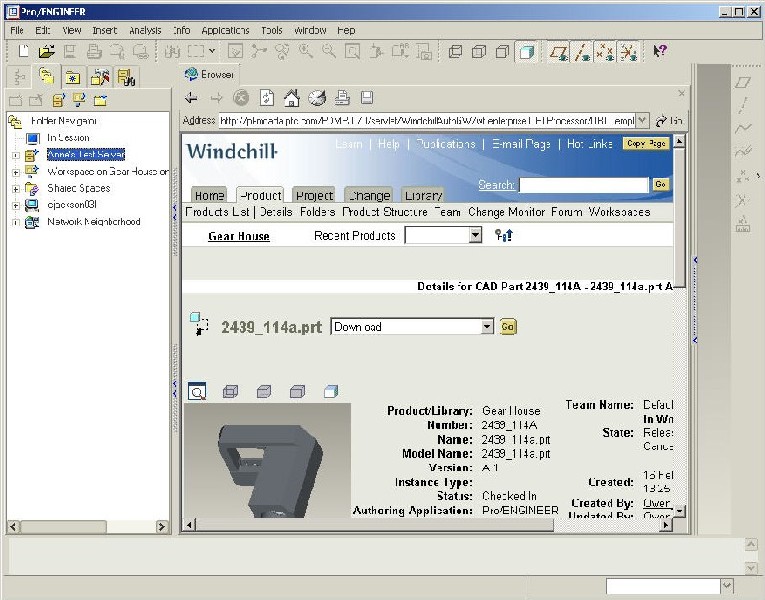Image resolution: width=765 pixels, height=600 pixels.
Task: Click the Zoom in magnifier icon
Action: pyautogui.click(x=306, y=51)
